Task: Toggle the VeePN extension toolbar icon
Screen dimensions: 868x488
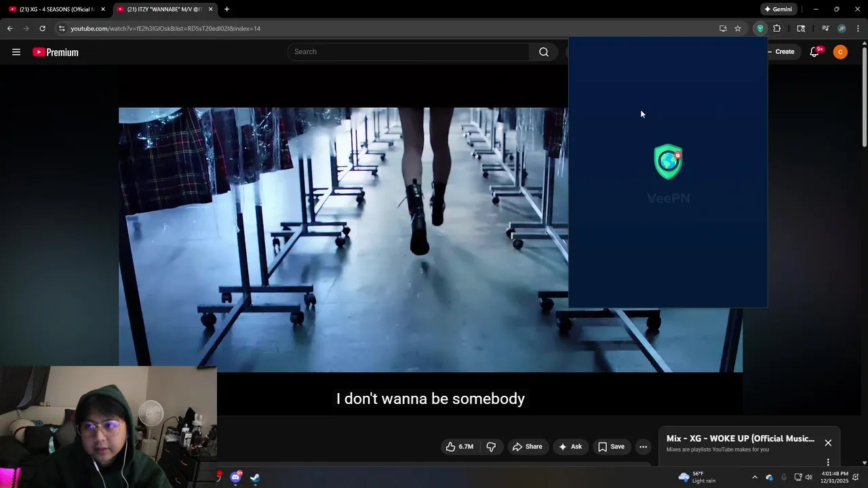Action: tap(760, 28)
